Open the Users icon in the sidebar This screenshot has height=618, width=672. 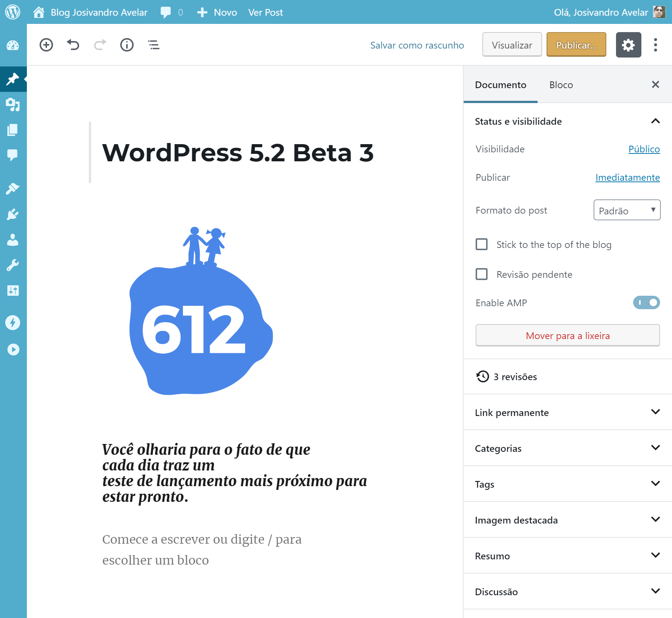[13, 240]
